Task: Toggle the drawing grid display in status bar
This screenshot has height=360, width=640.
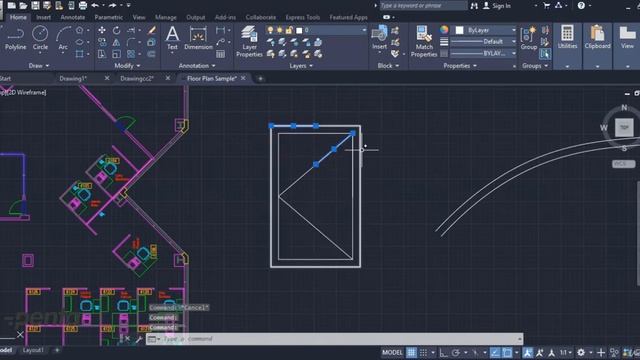Action: pos(411,352)
